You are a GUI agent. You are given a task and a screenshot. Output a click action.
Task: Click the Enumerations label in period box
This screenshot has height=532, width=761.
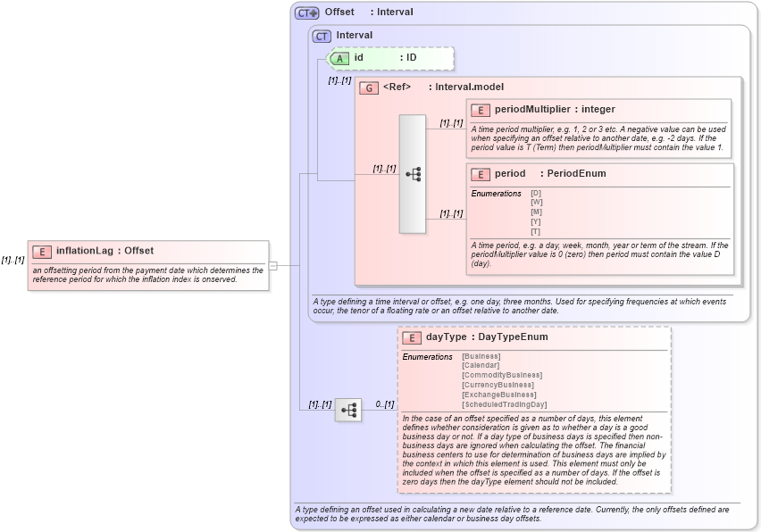pos(496,194)
